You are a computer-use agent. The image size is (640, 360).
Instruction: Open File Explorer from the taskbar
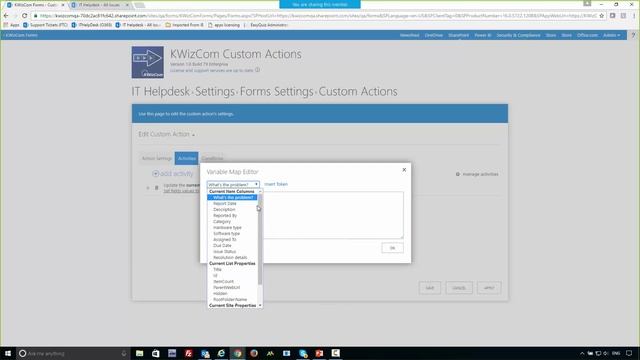tap(140, 353)
